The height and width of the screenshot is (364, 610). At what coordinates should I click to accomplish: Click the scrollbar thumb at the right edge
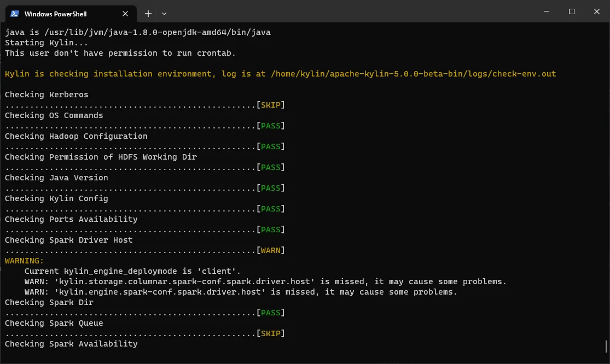point(606,347)
